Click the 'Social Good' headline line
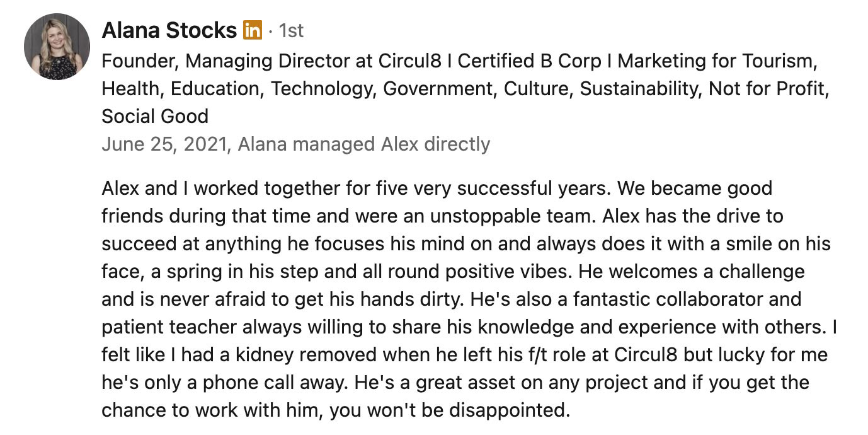The image size is (868, 435). [155, 117]
